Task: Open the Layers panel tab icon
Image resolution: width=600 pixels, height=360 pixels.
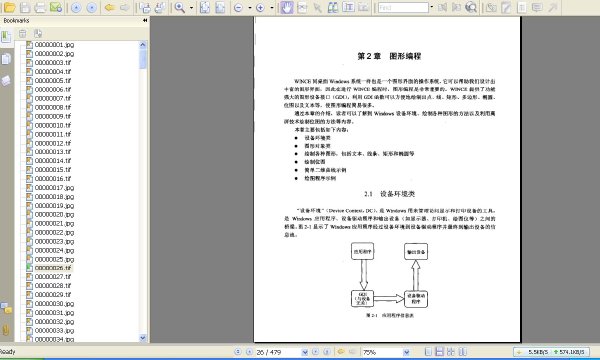Action: (x=6, y=80)
